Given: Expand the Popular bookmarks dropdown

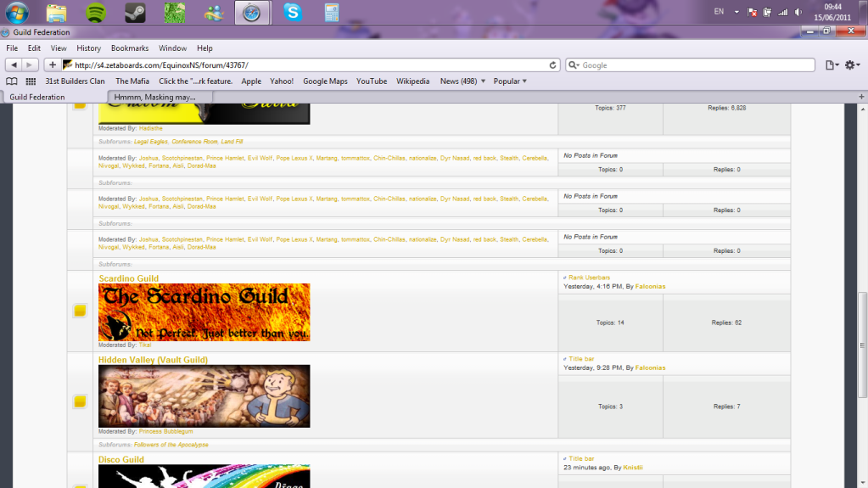Looking at the screenshot, I should tap(510, 81).
